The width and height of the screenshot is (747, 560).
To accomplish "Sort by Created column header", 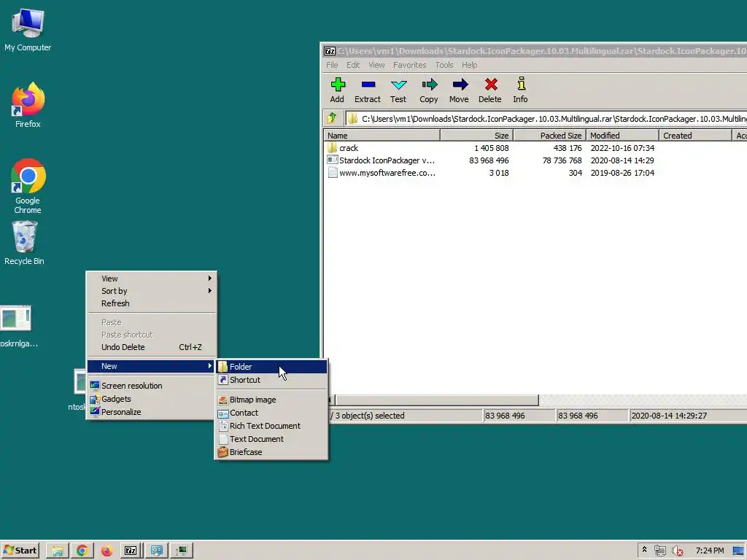I will coord(695,136).
